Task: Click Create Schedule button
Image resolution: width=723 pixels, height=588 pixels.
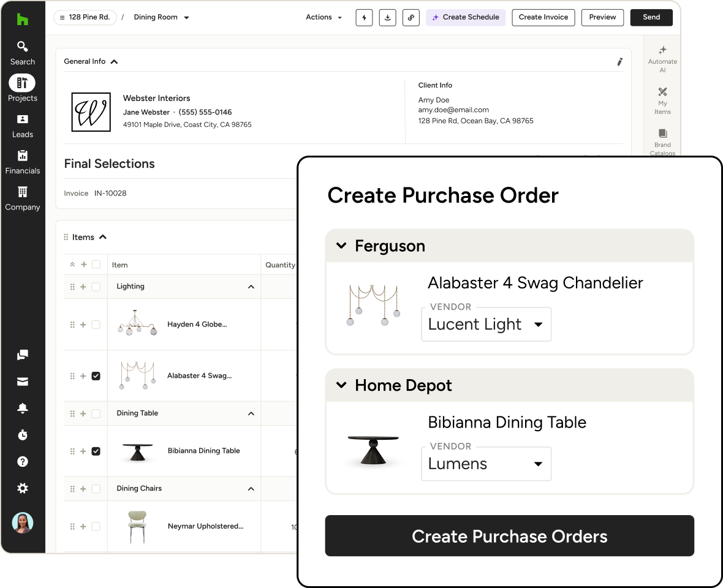Action: coord(465,18)
